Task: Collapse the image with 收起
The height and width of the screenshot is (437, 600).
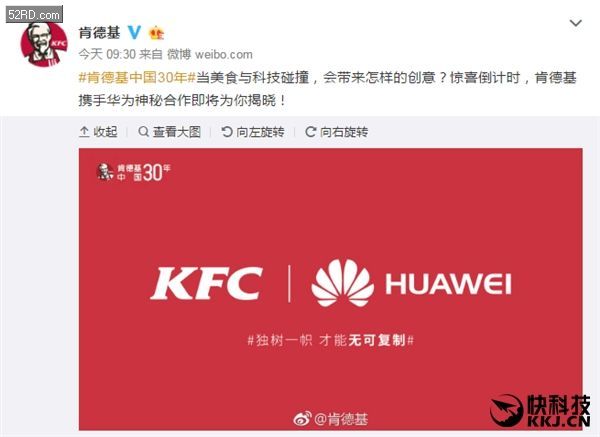Action: pyautogui.click(x=98, y=132)
